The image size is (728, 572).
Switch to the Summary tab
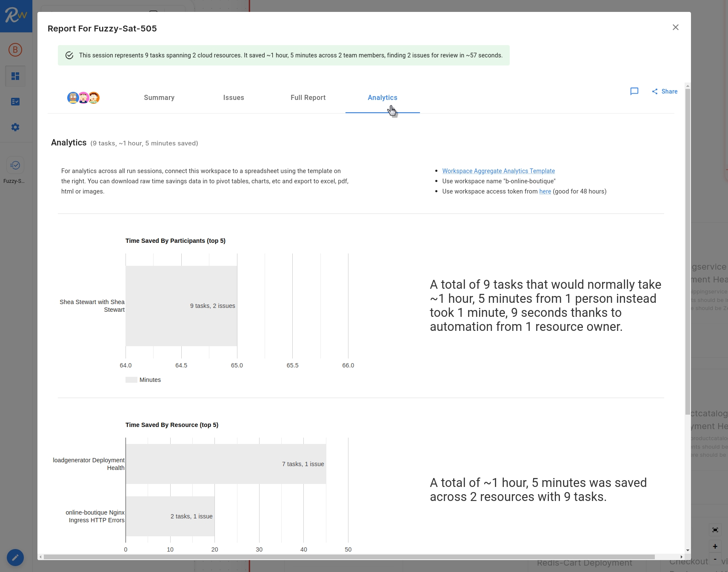point(159,98)
